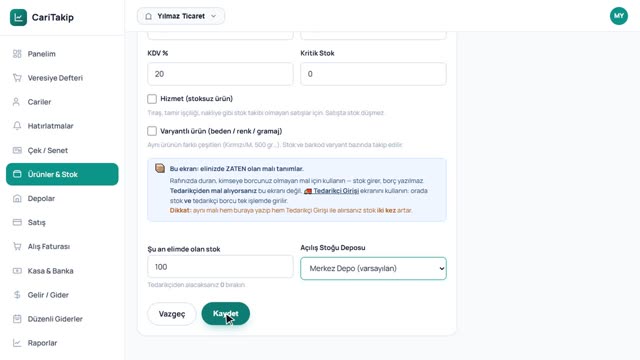Screen dimensions: 640x360
Task: Click the MY user avatar
Action: pyautogui.click(x=619, y=16)
